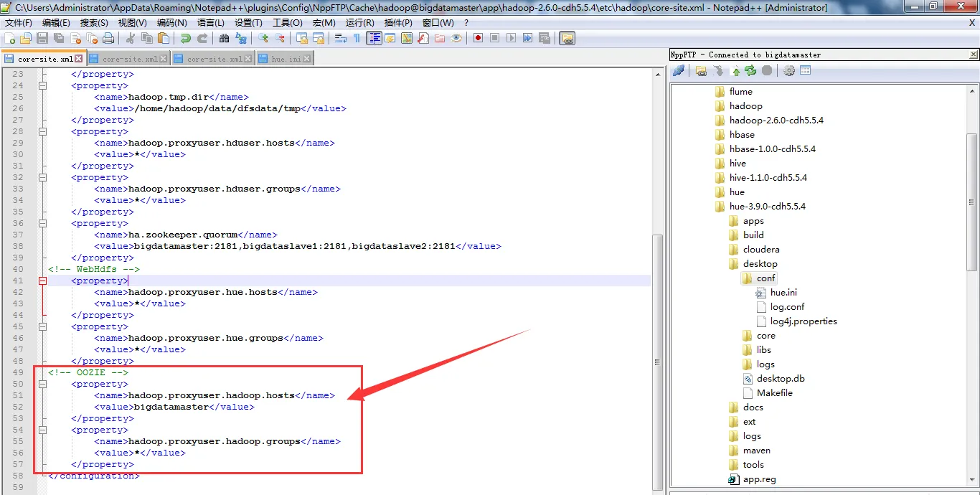This screenshot has height=495, width=980.
Task: Toggle the indent guide button
Action: (x=374, y=38)
